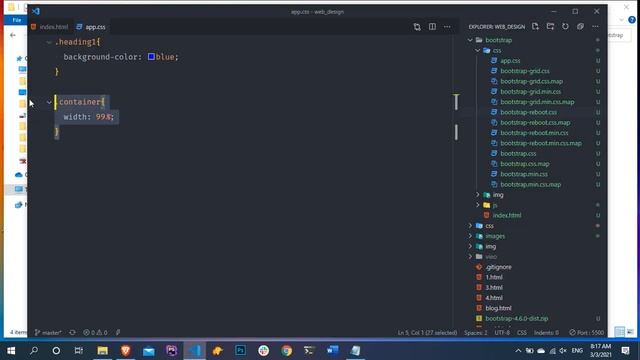Create a new file in Explorer

535,27
